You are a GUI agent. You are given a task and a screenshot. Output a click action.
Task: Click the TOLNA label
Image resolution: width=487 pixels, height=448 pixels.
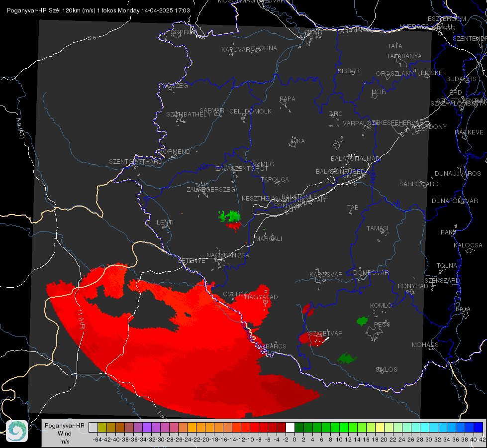(x=447, y=266)
